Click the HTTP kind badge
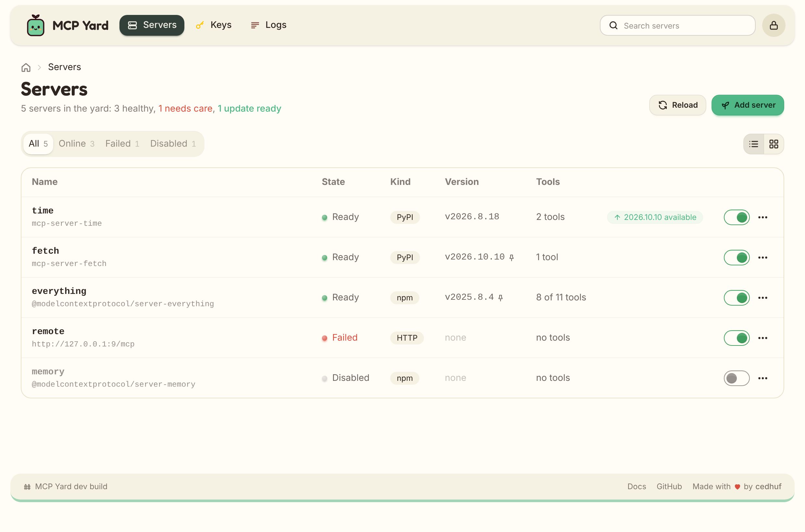 coord(407,338)
